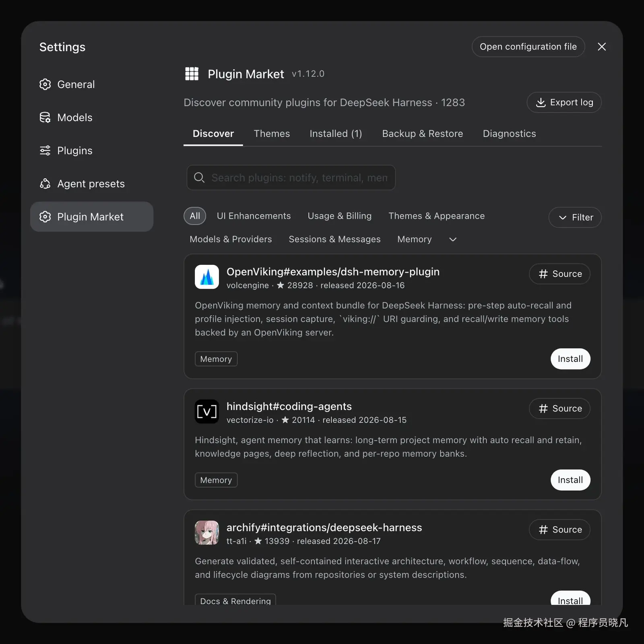The image size is (644, 644).
Task: Click author name vectorize-io
Action: 250,420
